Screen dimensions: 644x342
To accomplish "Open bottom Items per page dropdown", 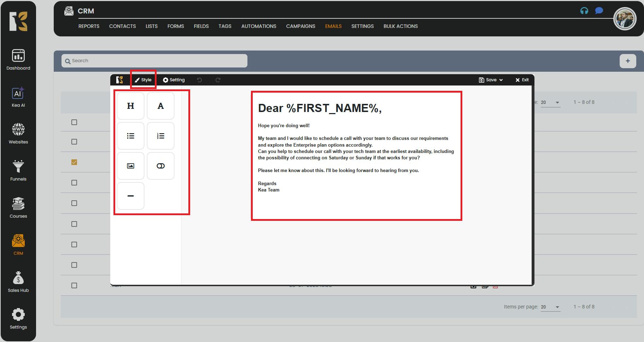I will click(550, 307).
